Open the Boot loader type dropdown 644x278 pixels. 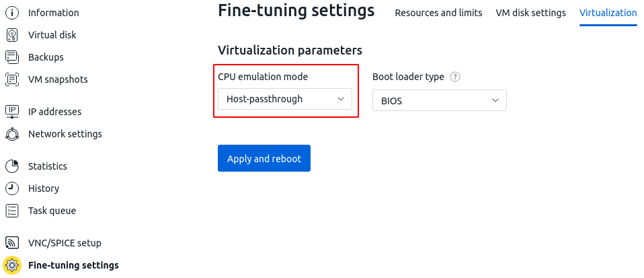(x=439, y=101)
